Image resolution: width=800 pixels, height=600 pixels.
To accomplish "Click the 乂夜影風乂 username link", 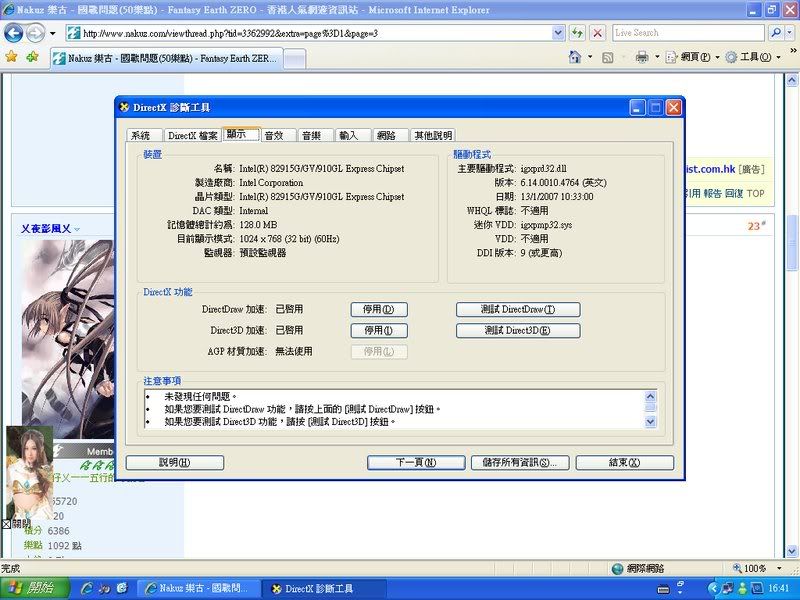I will click(46, 229).
